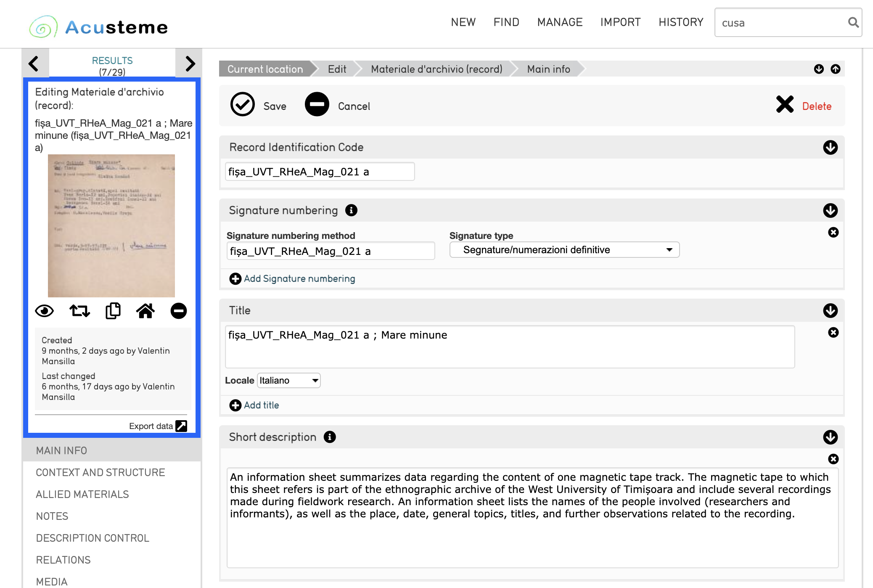
Task: Click Add Signature numbering link
Action: tap(299, 278)
